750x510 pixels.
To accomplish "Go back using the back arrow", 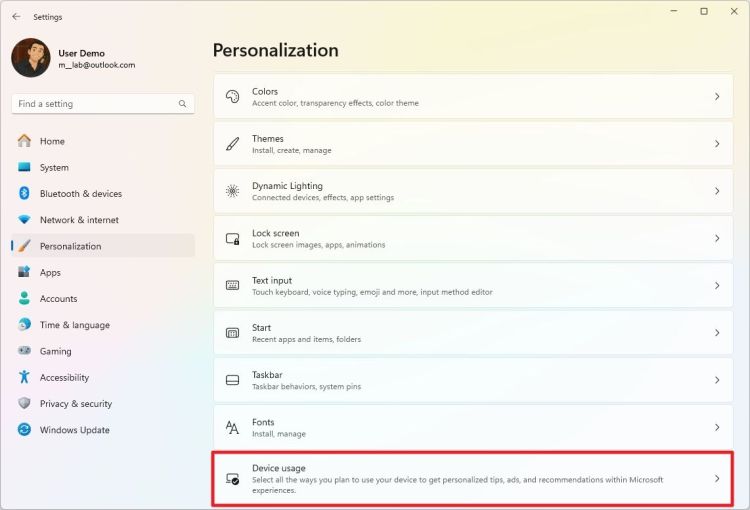I will pos(16,17).
